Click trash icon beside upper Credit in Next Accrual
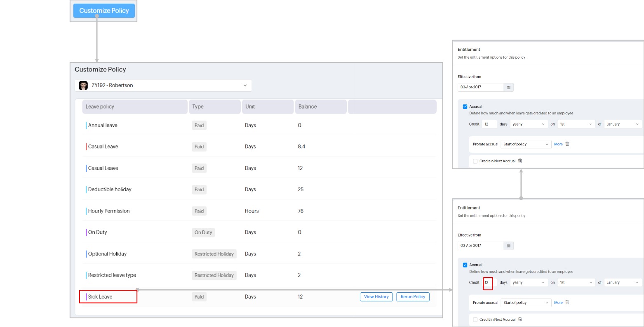The height and width of the screenshot is (327, 644). (x=520, y=161)
